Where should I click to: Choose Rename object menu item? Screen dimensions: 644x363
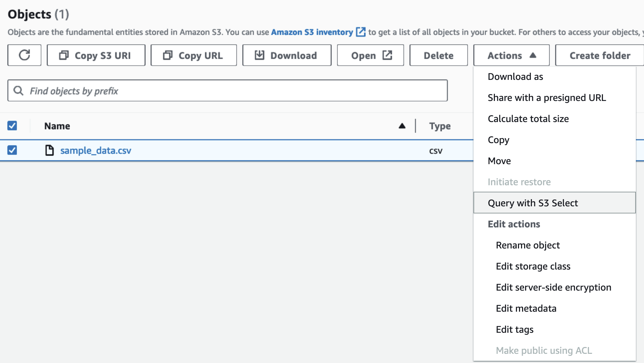tap(555, 245)
